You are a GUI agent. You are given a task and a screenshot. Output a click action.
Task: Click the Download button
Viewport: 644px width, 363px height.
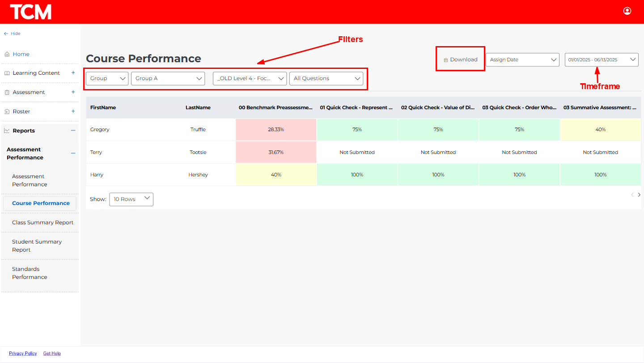click(460, 60)
